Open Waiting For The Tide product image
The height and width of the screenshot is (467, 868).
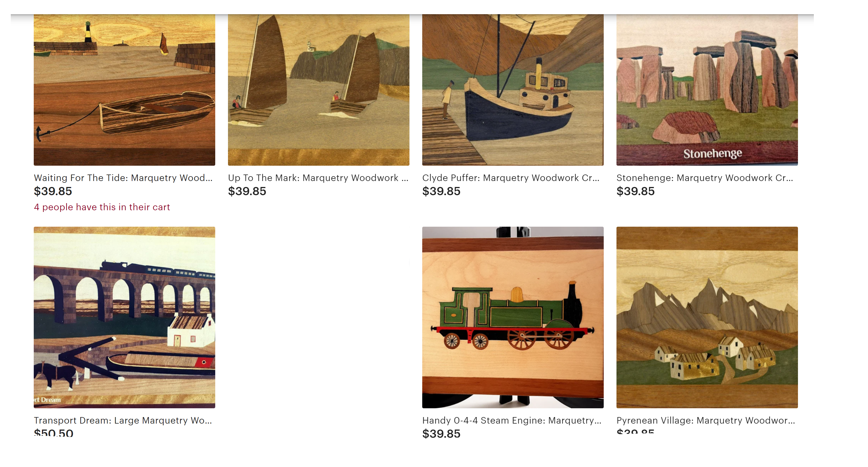pyautogui.click(x=124, y=90)
